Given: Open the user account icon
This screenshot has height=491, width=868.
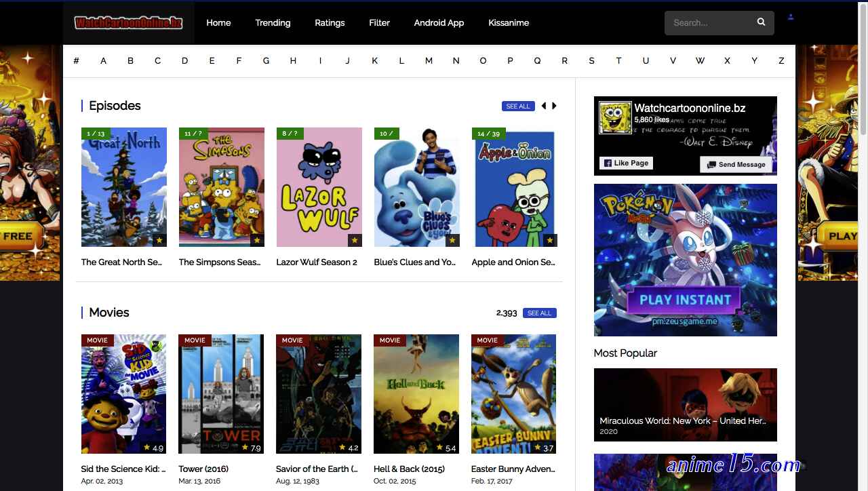Looking at the screenshot, I should coord(791,18).
